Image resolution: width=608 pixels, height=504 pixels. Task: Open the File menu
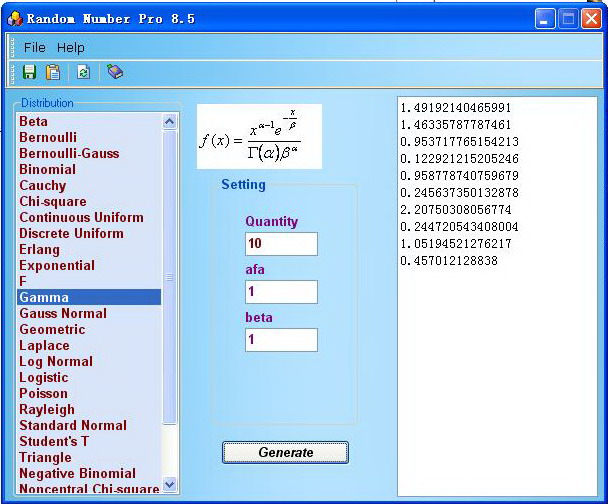tap(34, 47)
